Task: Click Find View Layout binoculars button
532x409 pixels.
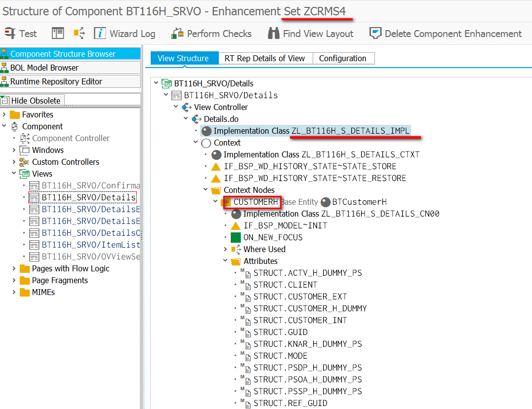Action: point(310,34)
